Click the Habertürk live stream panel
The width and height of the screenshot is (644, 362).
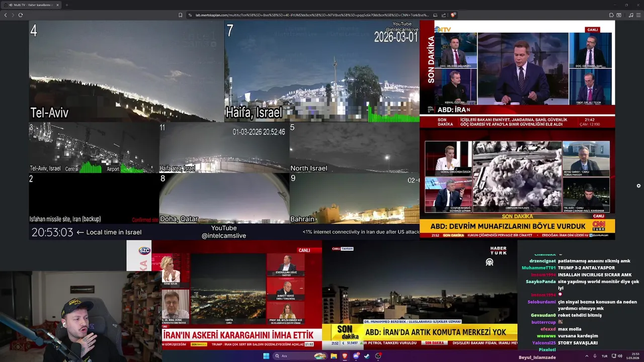tap(420, 295)
